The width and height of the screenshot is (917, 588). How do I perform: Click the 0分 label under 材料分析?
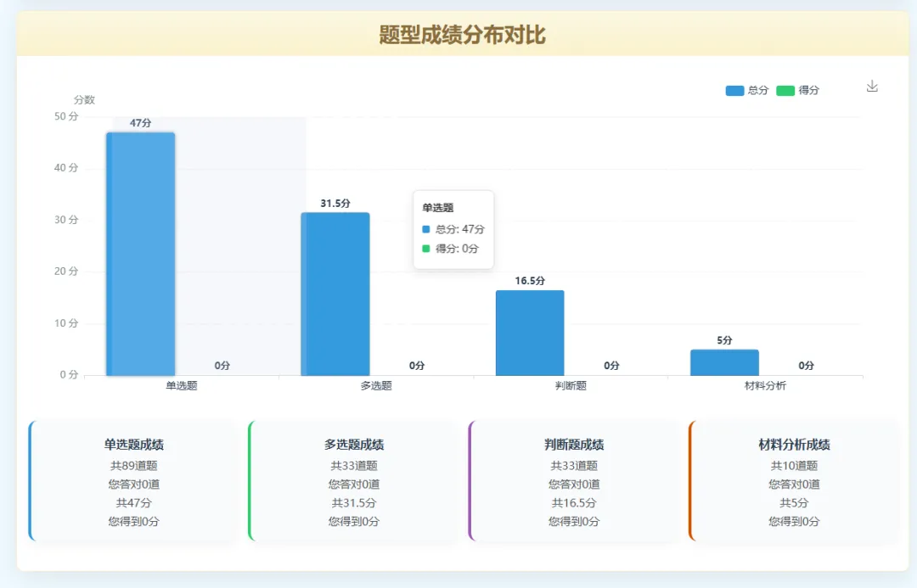[807, 366]
